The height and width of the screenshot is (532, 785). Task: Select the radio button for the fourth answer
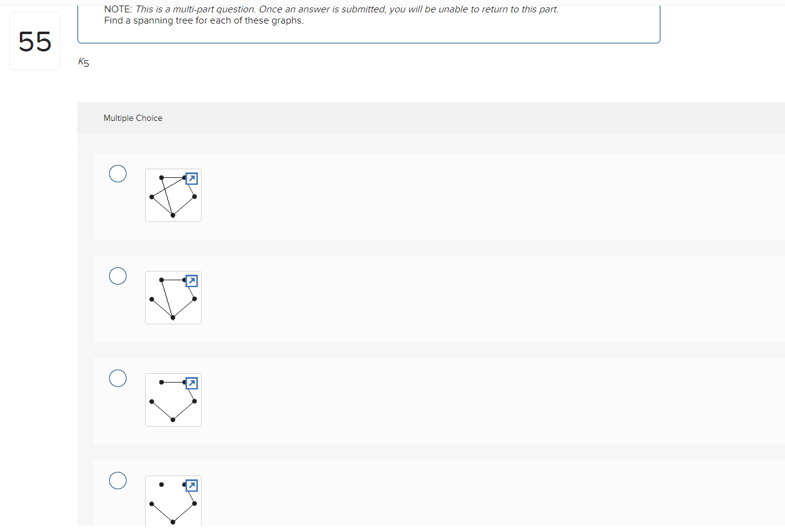(x=118, y=481)
